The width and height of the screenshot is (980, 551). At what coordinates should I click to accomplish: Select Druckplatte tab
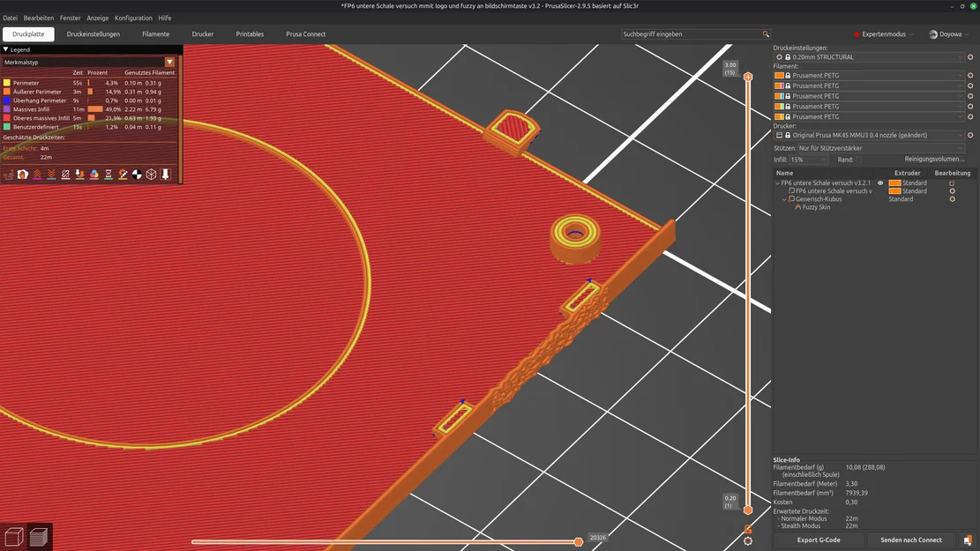pos(28,34)
